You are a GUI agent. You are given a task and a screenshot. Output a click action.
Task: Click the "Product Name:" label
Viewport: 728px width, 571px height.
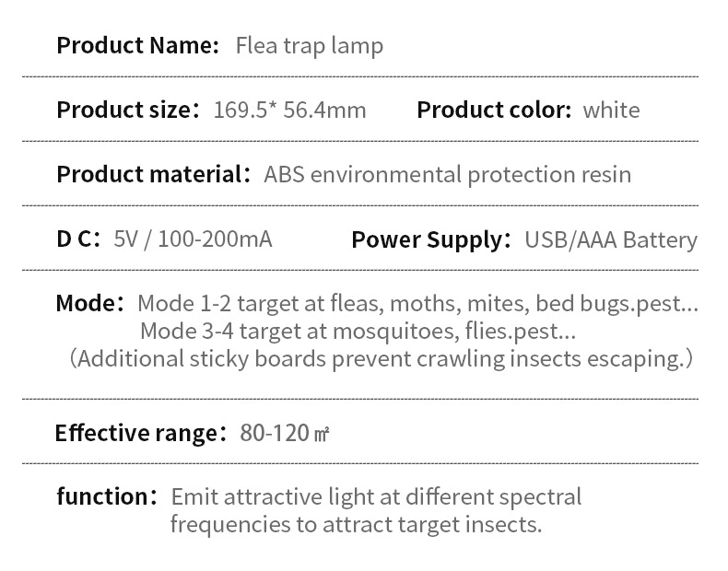click(x=138, y=45)
